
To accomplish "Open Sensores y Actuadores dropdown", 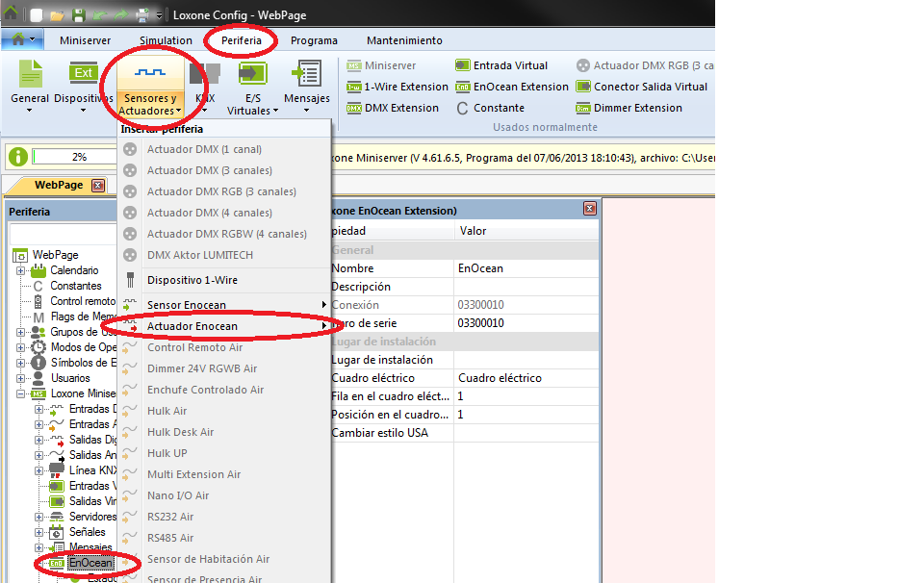I will (x=147, y=89).
